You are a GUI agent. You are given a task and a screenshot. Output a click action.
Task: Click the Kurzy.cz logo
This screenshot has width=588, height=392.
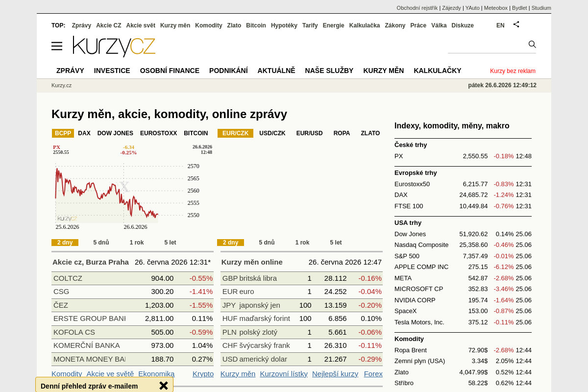114,46
